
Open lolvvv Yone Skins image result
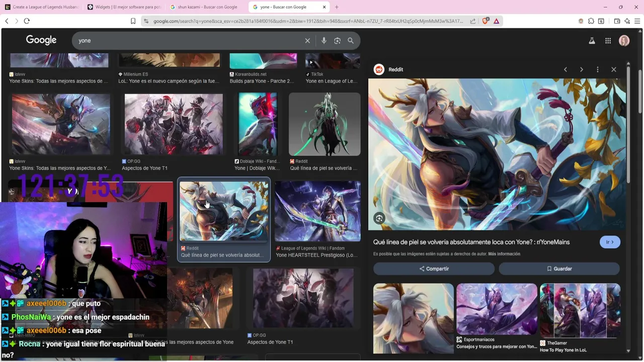pos(61,124)
